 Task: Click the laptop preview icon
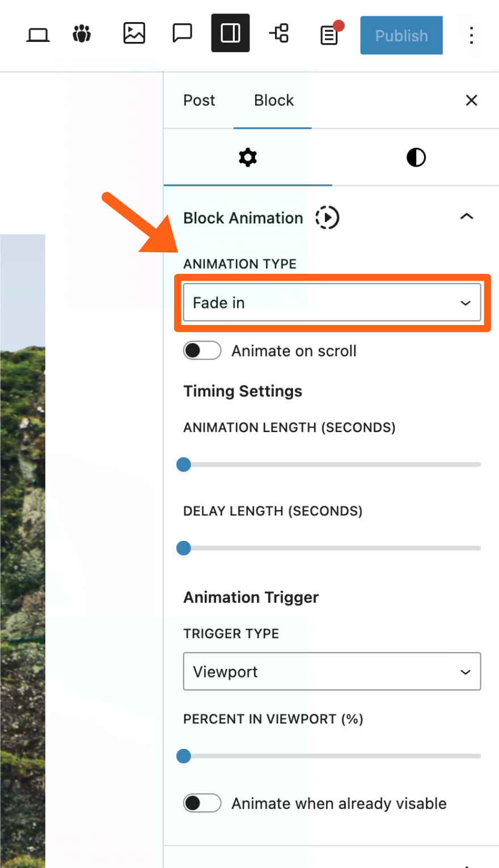point(38,35)
